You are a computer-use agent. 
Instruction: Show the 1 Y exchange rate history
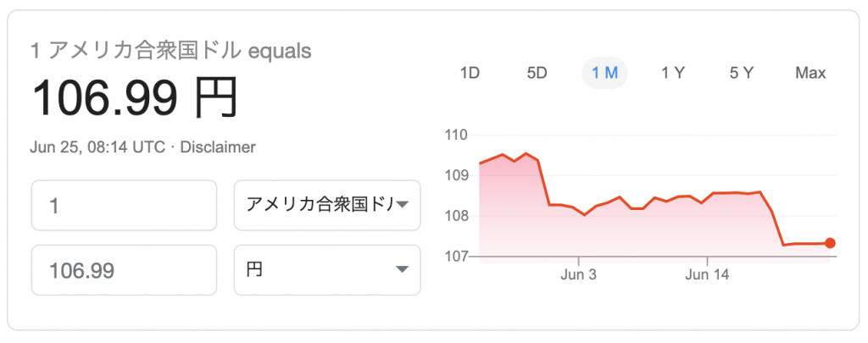[x=672, y=73]
